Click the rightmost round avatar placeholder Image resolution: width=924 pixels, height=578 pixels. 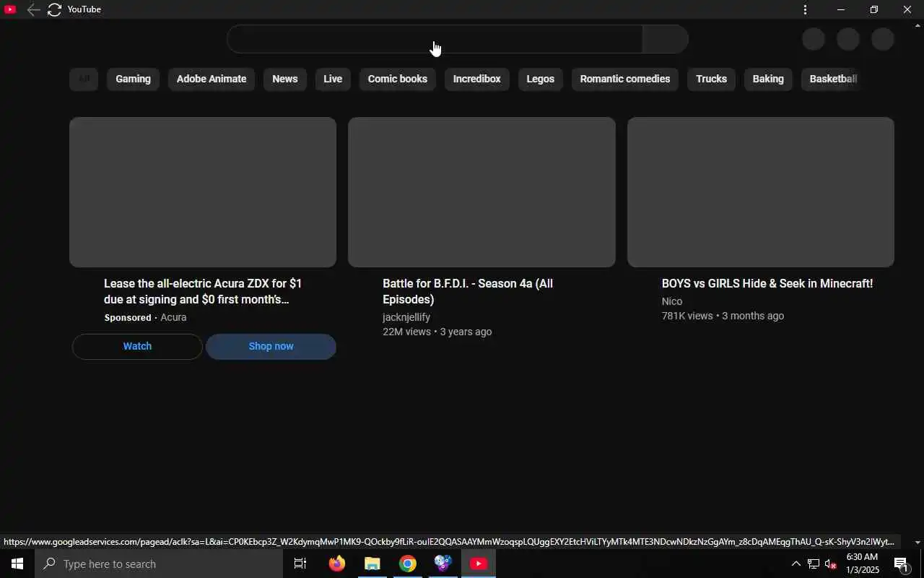click(883, 39)
